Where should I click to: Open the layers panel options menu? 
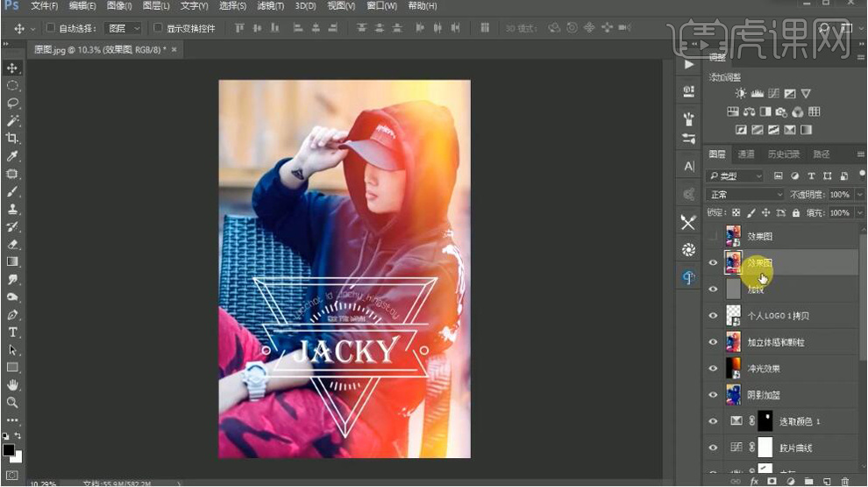point(860,154)
